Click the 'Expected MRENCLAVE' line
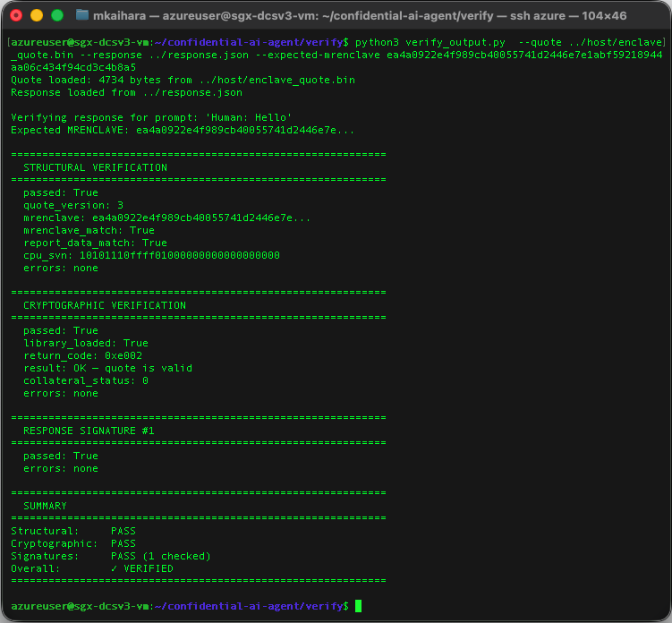Viewport: 672px width, 623px height. (x=183, y=130)
